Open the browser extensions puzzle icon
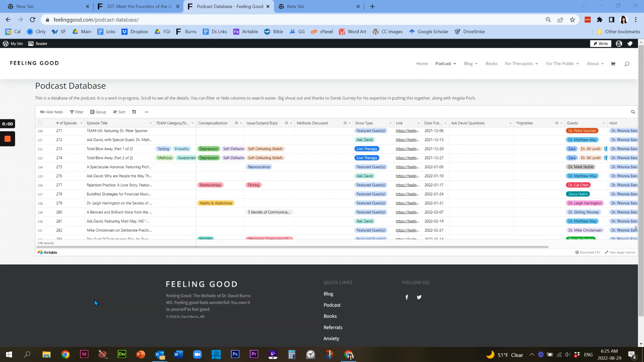 coord(599,20)
